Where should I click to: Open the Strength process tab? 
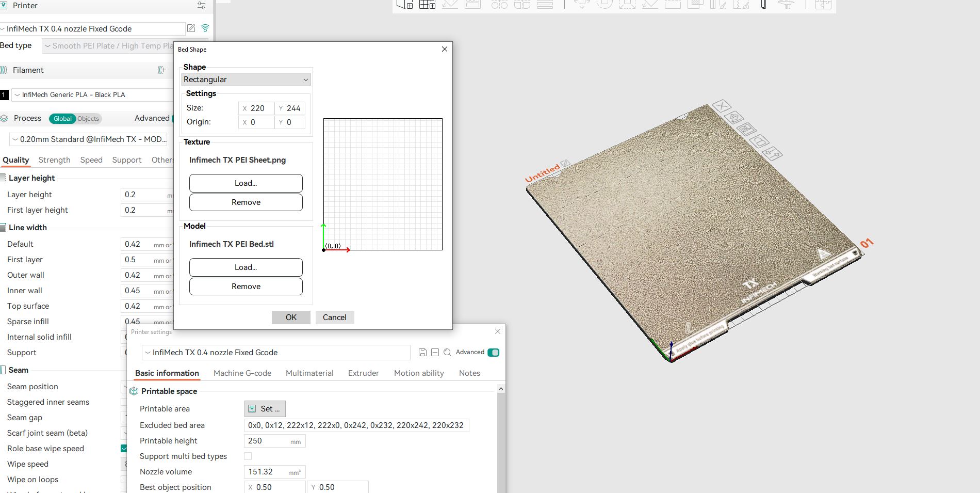click(54, 160)
